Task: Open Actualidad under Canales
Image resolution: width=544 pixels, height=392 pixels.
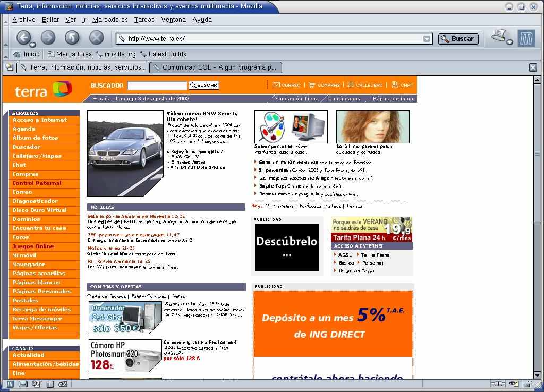Action: (x=29, y=355)
